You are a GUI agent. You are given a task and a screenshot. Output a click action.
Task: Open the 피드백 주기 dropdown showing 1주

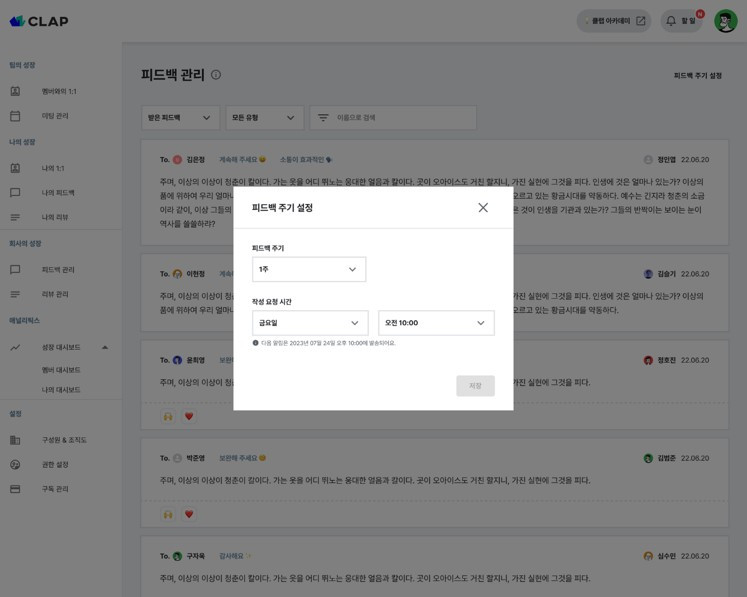[x=309, y=269]
